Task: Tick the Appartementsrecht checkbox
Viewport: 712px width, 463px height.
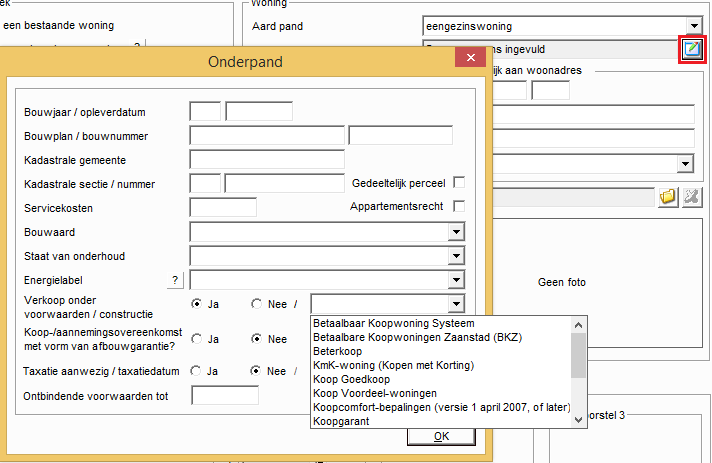Action: (459, 206)
